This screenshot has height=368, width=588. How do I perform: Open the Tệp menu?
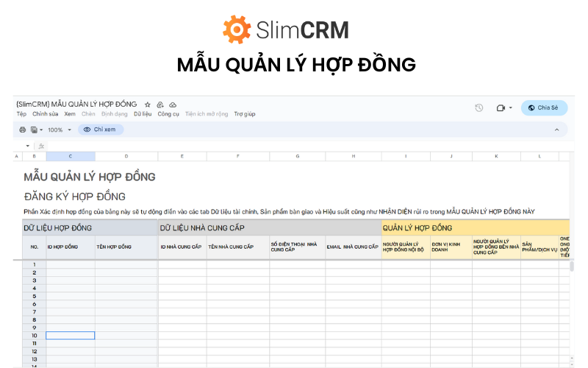point(21,114)
